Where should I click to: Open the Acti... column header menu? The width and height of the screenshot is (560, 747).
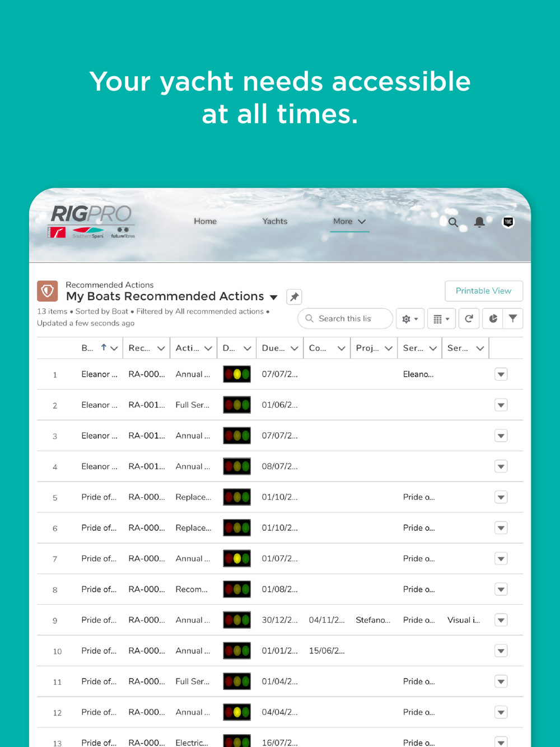point(208,348)
